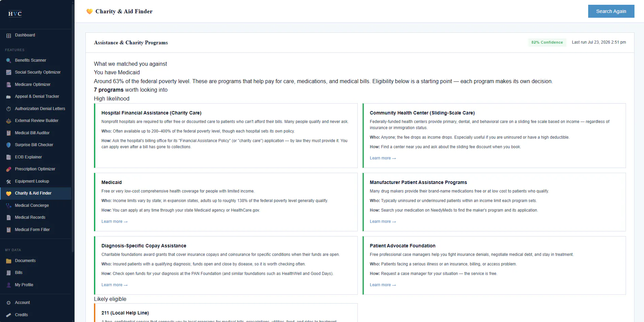This screenshot has width=644, height=322.
Task: Click My Profile person icon
Action: (9, 285)
